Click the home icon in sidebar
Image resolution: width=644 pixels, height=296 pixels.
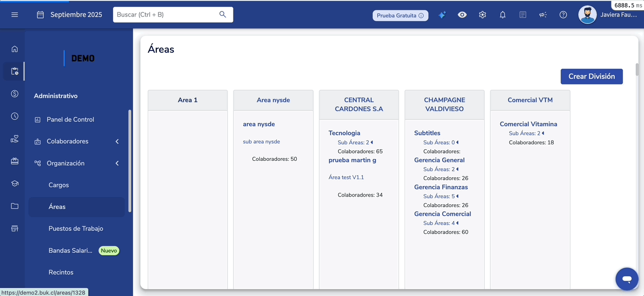15,49
